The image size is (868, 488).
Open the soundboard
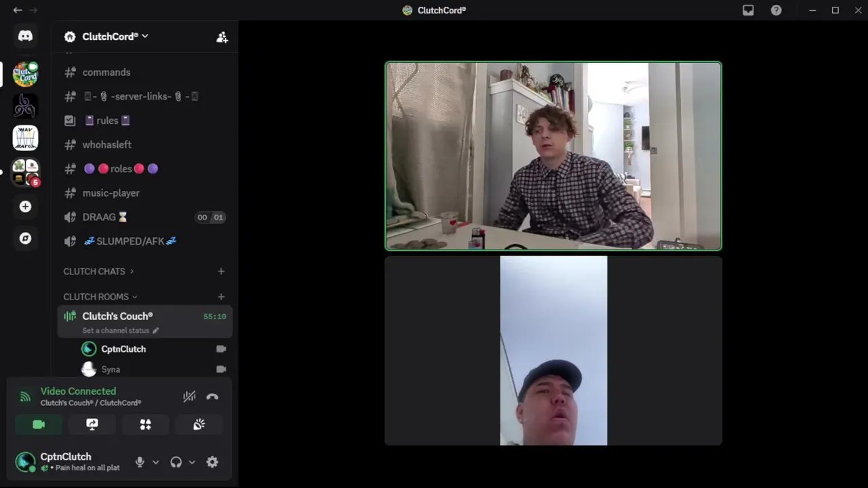(x=199, y=424)
